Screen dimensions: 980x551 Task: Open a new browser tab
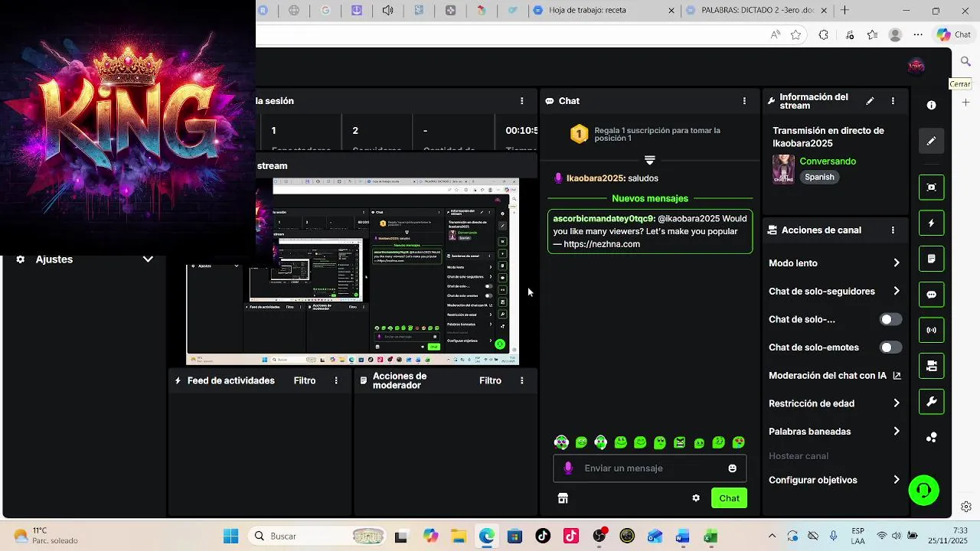coord(844,11)
